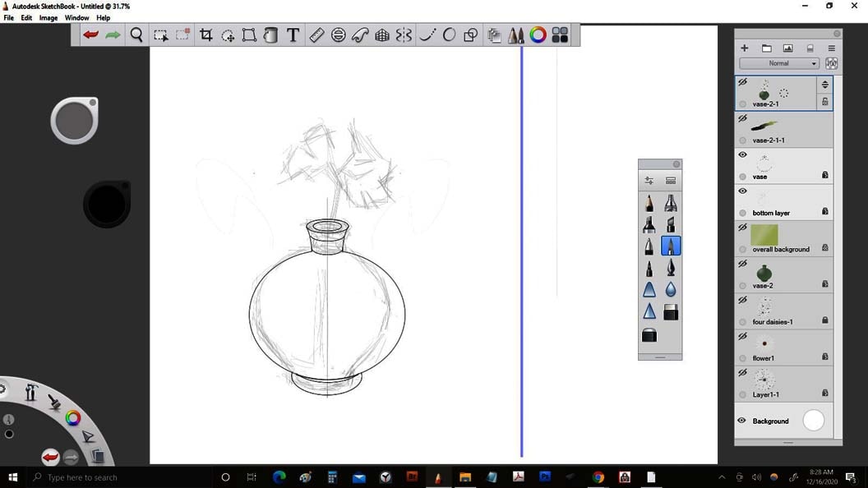Toggle Predictive Stroke circle tool
The image size is (868, 488).
[x=449, y=35]
